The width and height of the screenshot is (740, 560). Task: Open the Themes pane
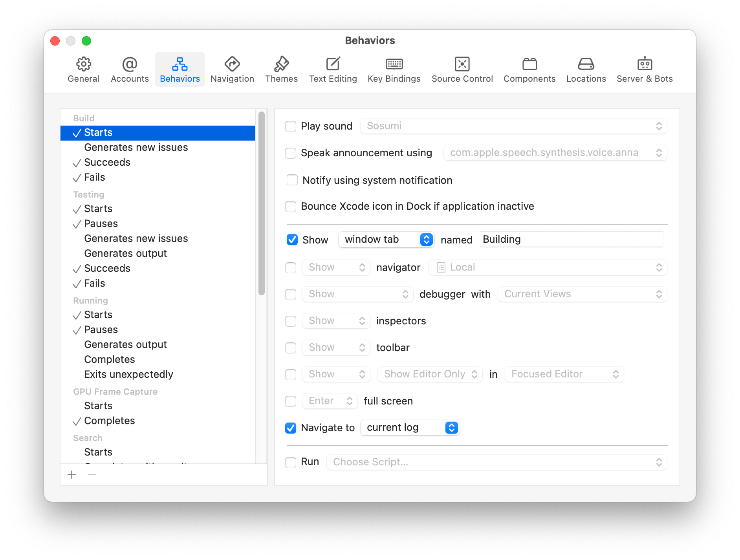click(281, 69)
